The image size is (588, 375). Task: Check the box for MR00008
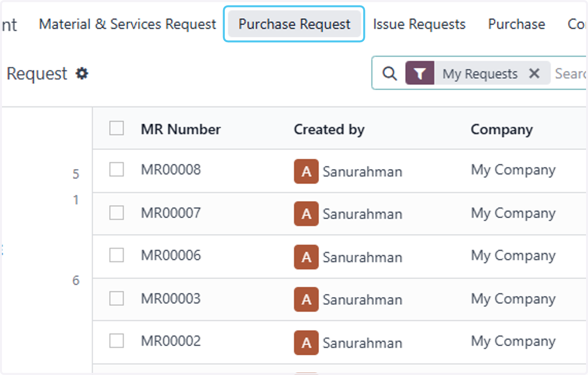tap(117, 170)
